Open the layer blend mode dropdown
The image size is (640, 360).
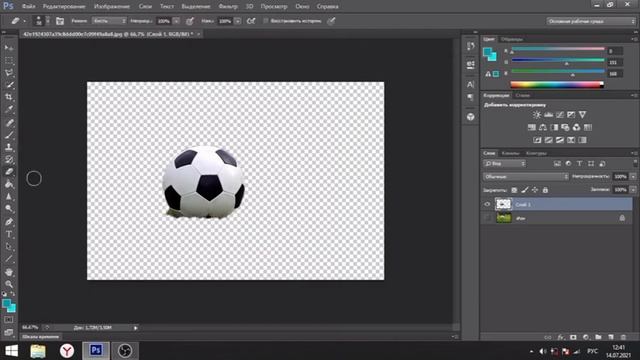526,177
